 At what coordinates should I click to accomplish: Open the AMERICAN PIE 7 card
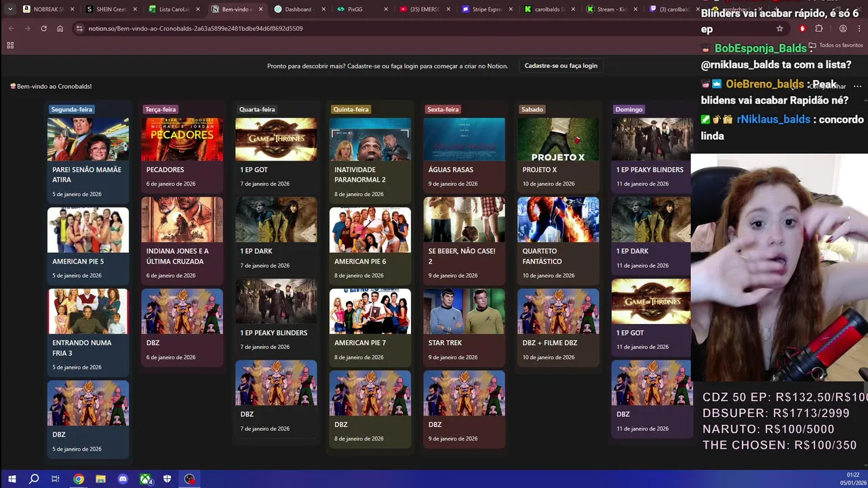pyautogui.click(x=370, y=327)
